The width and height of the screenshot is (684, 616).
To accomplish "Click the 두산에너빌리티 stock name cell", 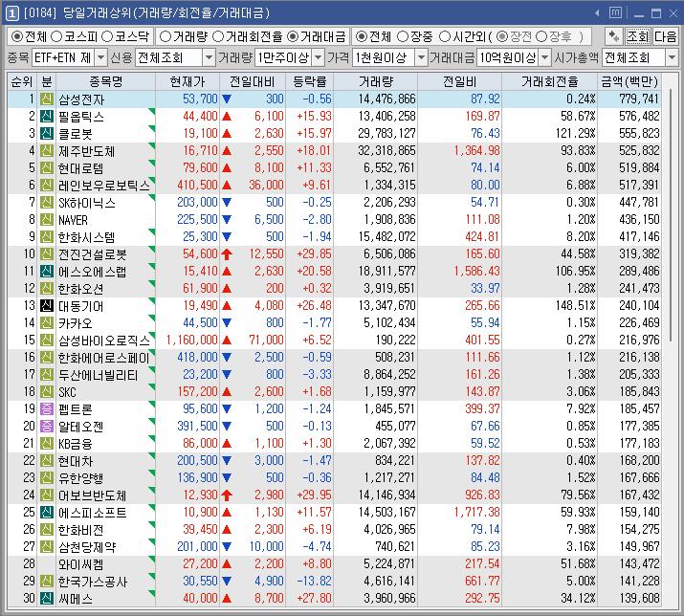I will pyautogui.click(x=105, y=374).
